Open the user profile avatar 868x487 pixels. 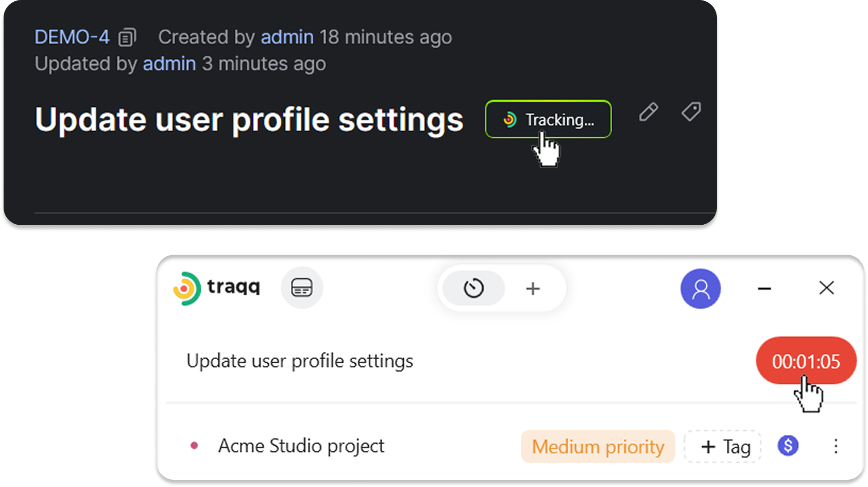click(700, 289)
